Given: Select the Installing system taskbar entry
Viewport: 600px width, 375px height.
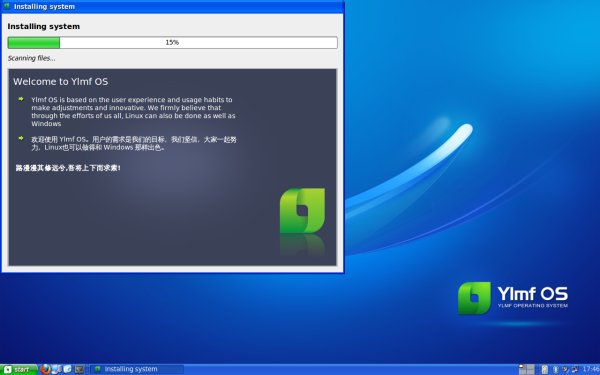Looking at the screenshot, I should coord(137,369).
